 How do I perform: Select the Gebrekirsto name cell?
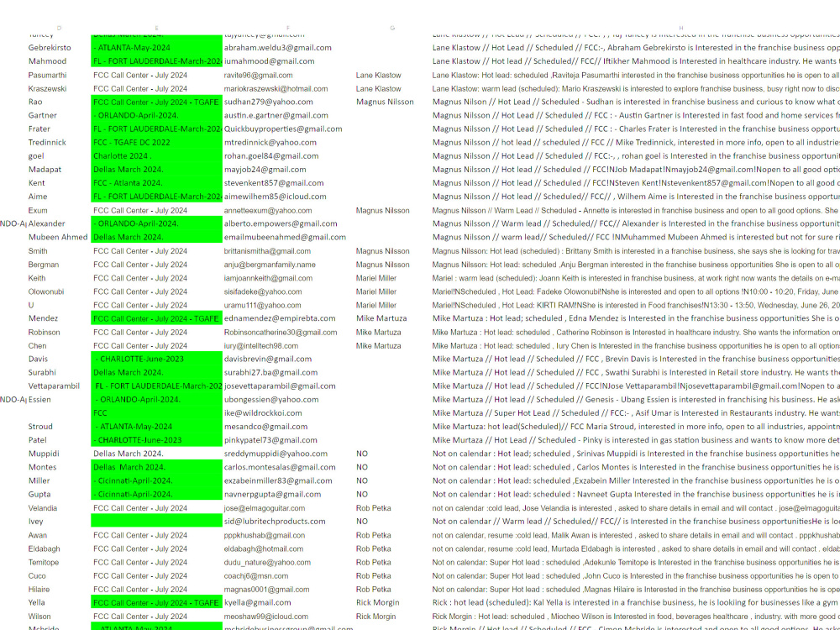pos(50,48)
